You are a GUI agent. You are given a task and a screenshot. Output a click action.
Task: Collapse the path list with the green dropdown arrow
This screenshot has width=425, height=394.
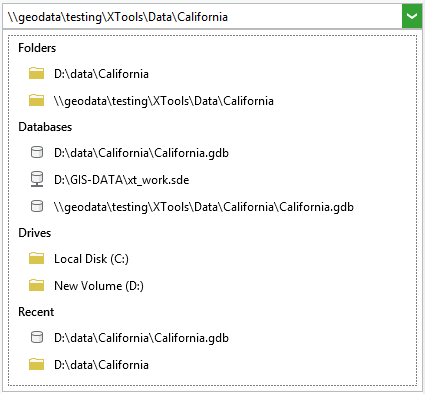coord(412,16)
